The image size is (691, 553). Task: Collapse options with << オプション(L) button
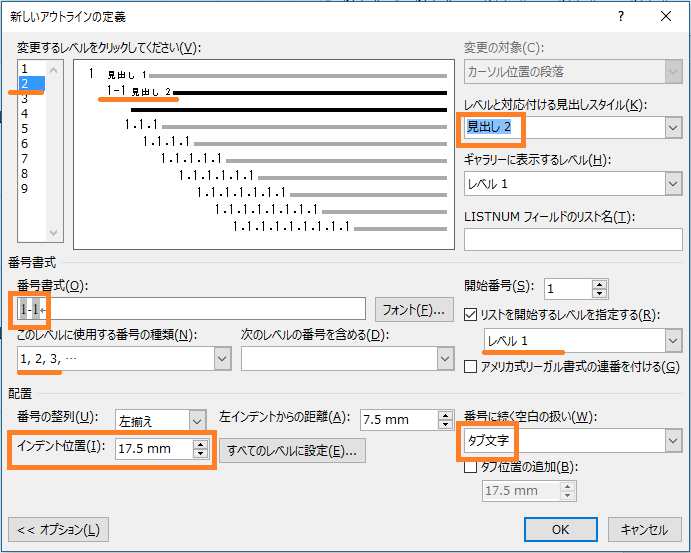tap(59, 529)
